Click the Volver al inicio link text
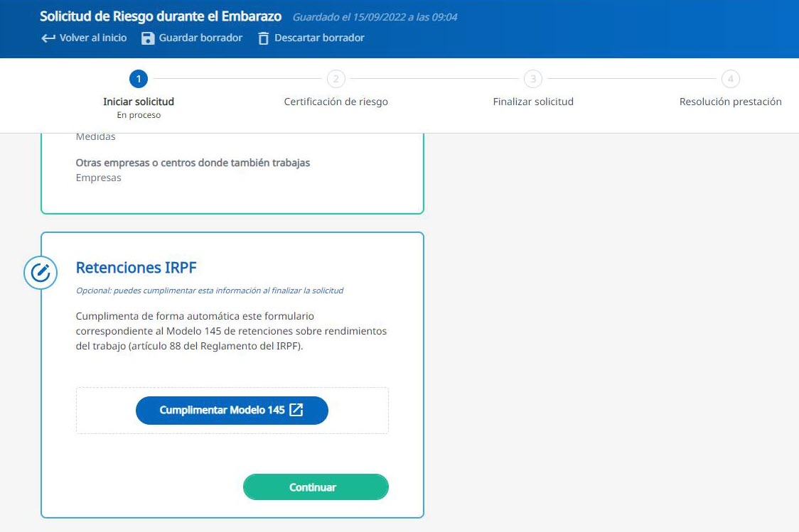The image size is (799, 532). (93, 38)
